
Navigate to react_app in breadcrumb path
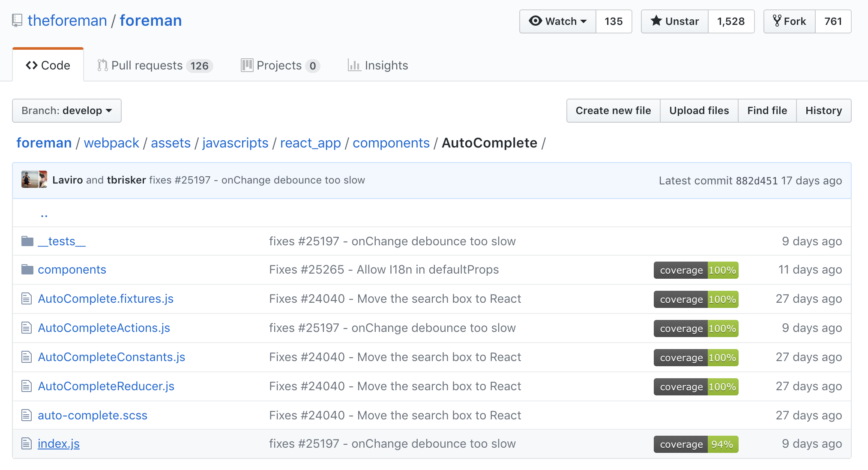click(310, 143)
